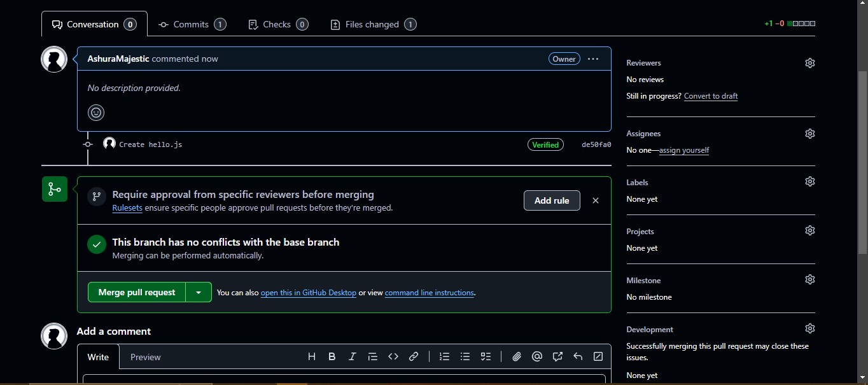Viewport: 868px width, 385px height.
Task: Click Convert to draft link
Action: click(711, 96)
